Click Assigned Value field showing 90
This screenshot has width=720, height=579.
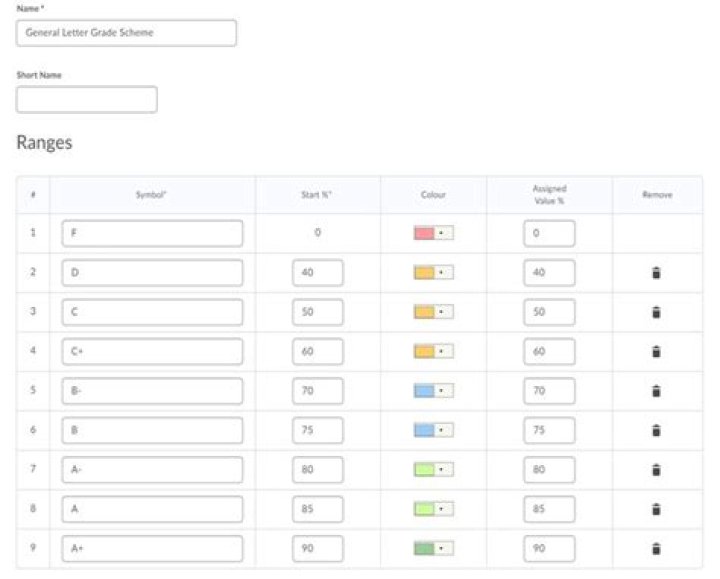(x=549, y=549)
